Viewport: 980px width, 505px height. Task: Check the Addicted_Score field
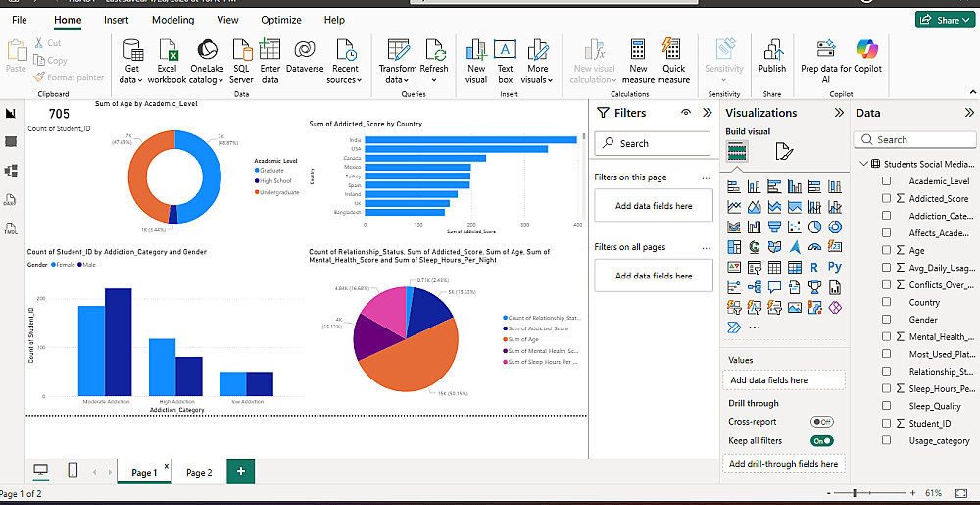coord(886,198)
